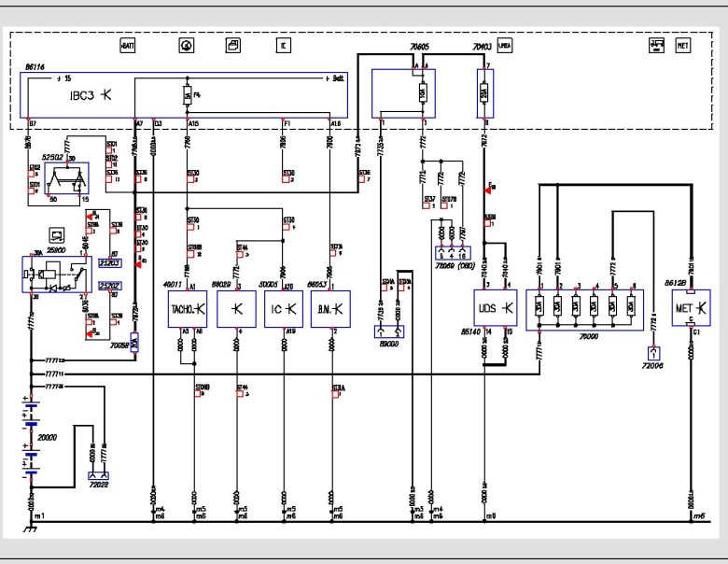728x564 pixels.
Task: Select the MET module block
Action: (x=692, y=306)
